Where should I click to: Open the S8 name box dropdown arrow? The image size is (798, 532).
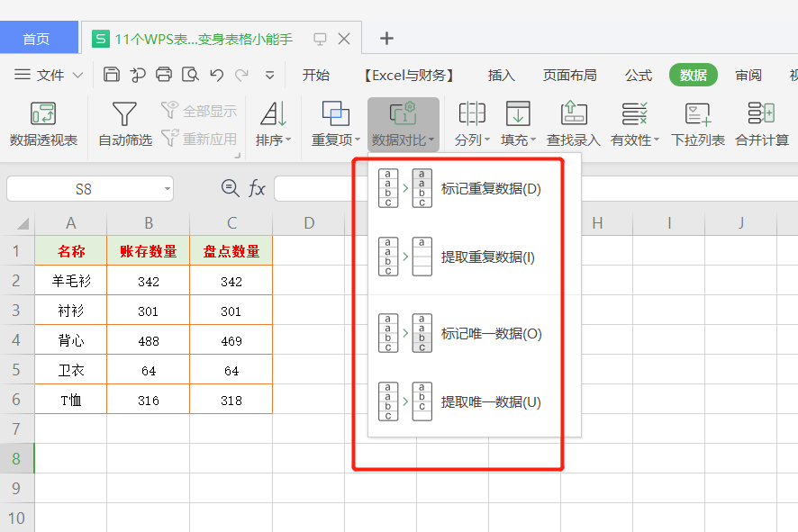(x=168, y=189)
